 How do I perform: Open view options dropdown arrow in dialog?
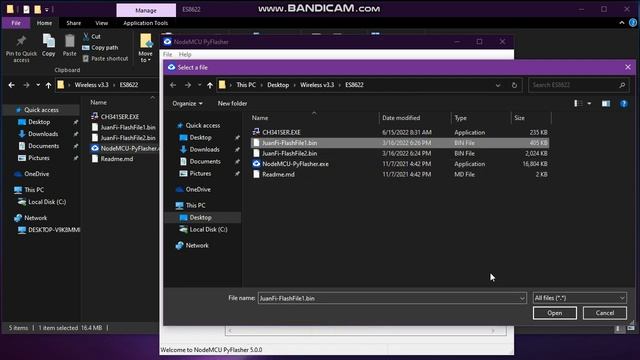[589, 104]
